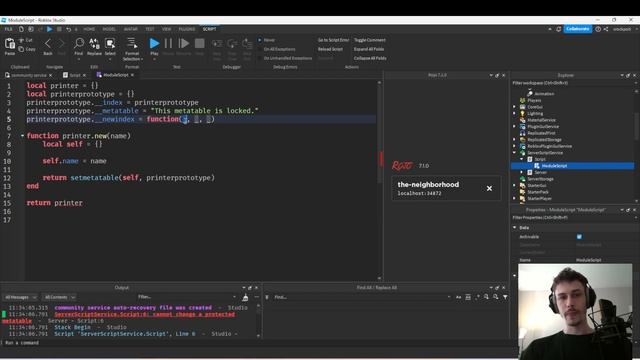
Task: Open the All Contexts dropdown in Output
Action: [x=60, y=297]
